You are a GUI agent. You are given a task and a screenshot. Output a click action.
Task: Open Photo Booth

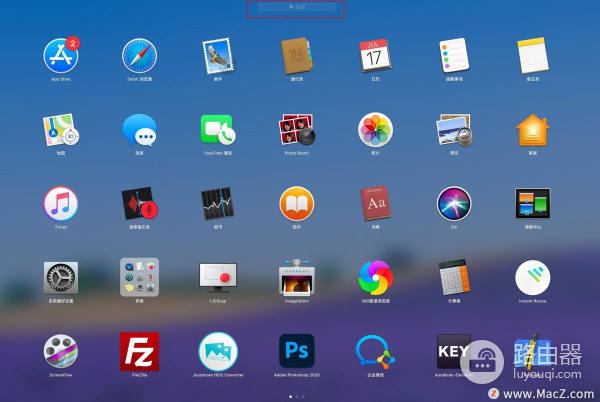[297, 129]
